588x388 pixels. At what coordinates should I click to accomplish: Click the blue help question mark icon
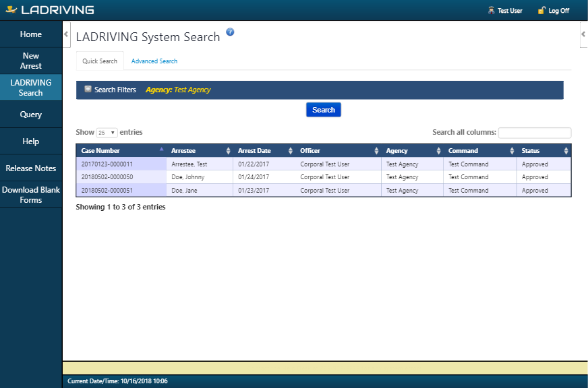(230, 32)
